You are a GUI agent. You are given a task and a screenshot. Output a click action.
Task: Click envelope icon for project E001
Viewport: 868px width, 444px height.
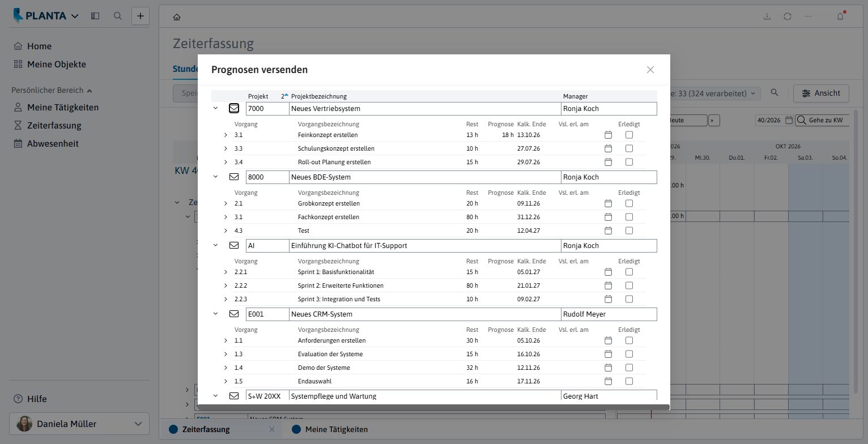[233, 314]
